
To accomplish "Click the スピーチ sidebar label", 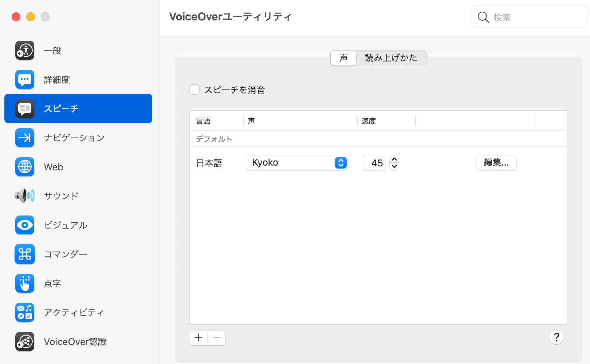I will 61,109.
